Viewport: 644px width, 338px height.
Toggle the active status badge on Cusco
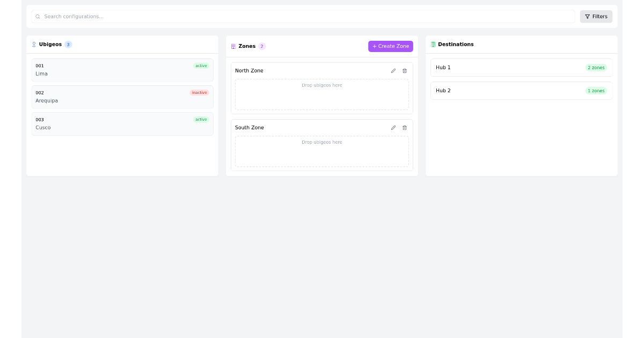[201, 119]
